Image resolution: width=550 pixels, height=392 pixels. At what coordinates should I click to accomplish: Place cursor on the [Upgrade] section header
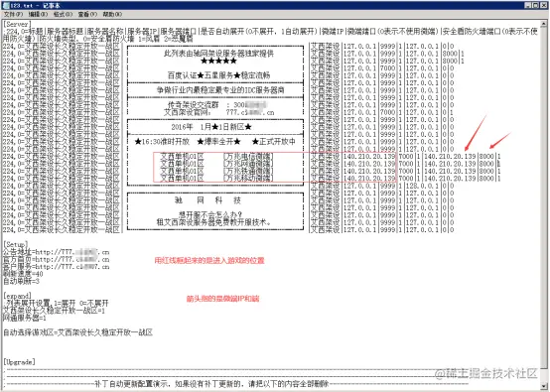tap(19, 361)
